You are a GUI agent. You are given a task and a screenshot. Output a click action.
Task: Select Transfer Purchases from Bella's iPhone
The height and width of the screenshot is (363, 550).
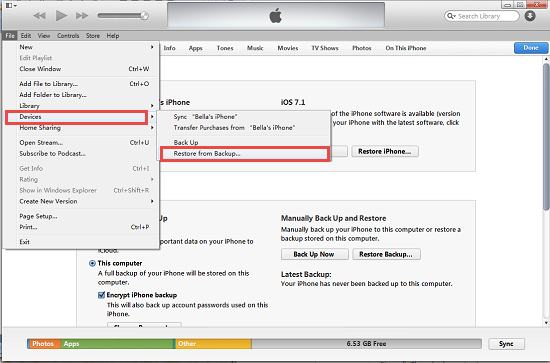244,128
